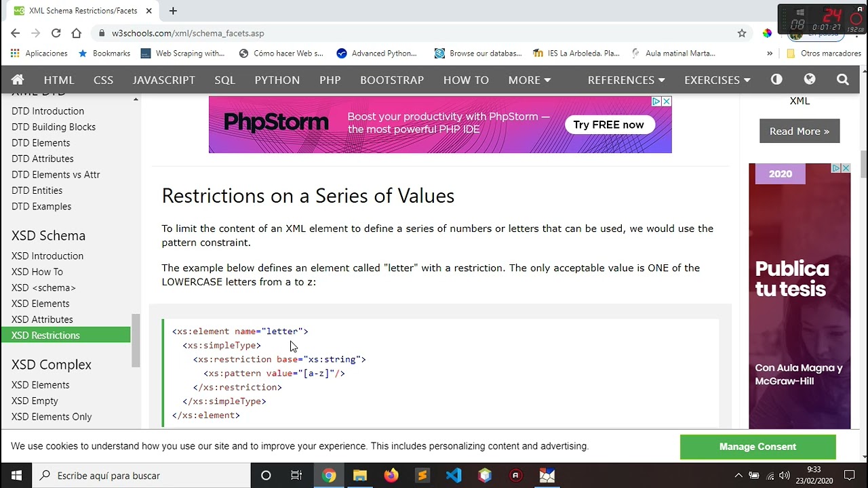
Task: Open Firefox from the taskbar
Action: click(391, 475)
